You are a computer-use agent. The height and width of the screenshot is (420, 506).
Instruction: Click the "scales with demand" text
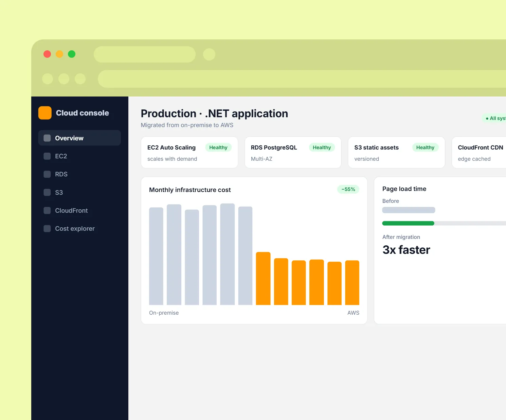click(172, 159)
